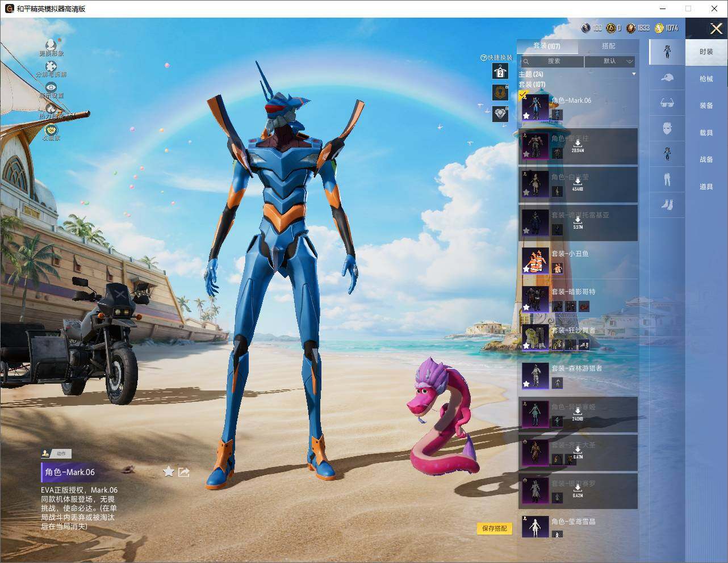
Task: Open the 枪械 firearms tab
Action: click(x=706, y=79)
